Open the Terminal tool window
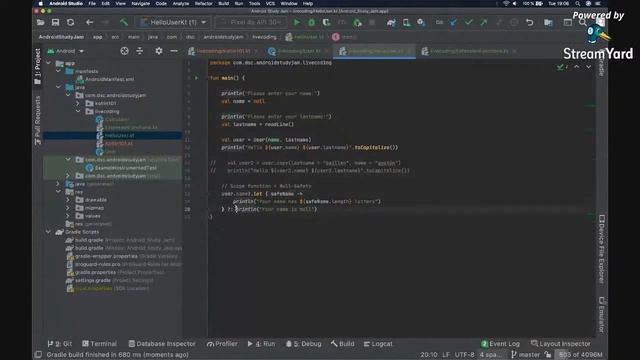640x360 pixels. tap(100, 344)
